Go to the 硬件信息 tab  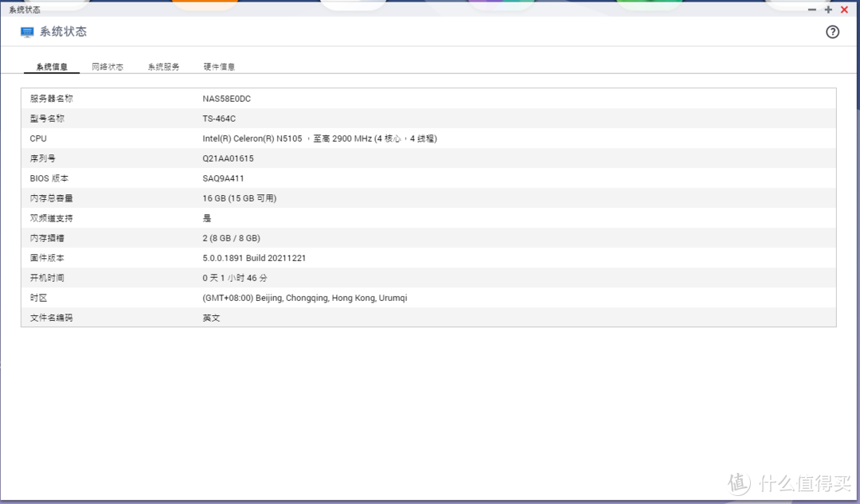point(219,67)
